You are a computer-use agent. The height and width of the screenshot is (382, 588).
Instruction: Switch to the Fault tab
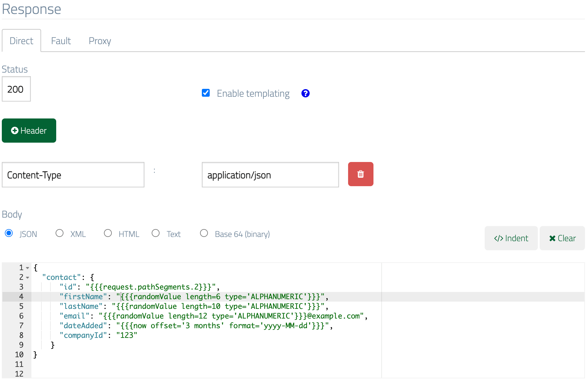click(x=61, y=40)
